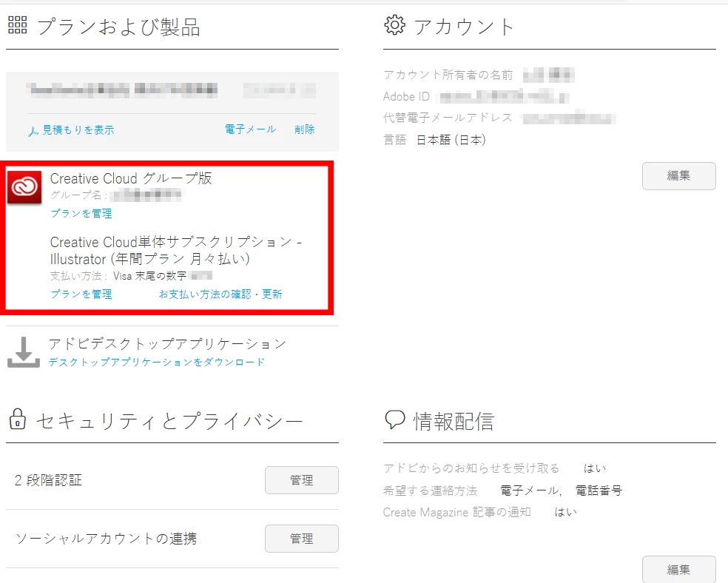Click the 日本語 (日本) language value
The image size is (728, 583).
451,140
